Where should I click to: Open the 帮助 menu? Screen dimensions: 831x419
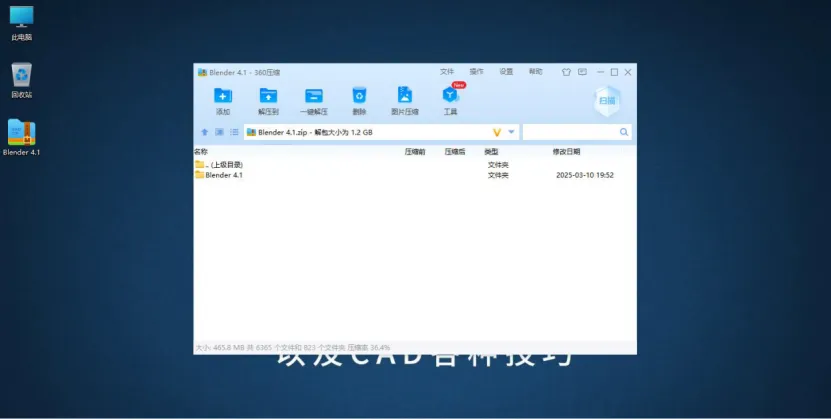[x=536, y=72]
